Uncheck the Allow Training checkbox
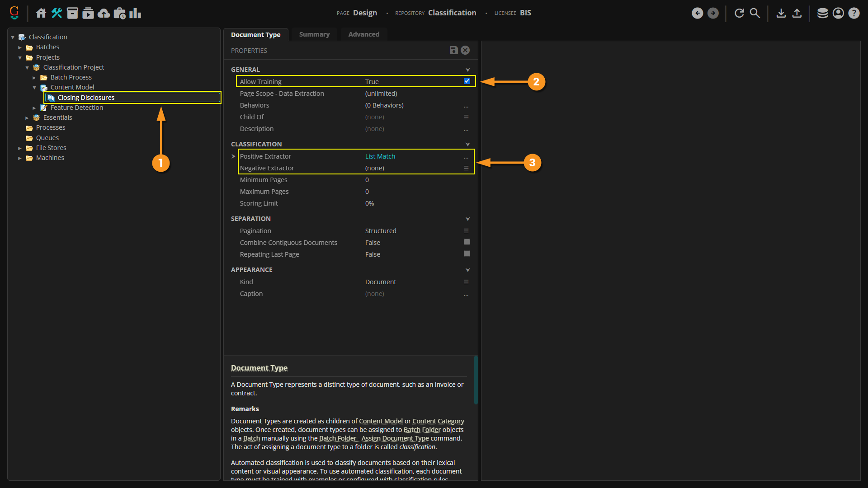This screenshot has width=868, height=488. [467, 81]
